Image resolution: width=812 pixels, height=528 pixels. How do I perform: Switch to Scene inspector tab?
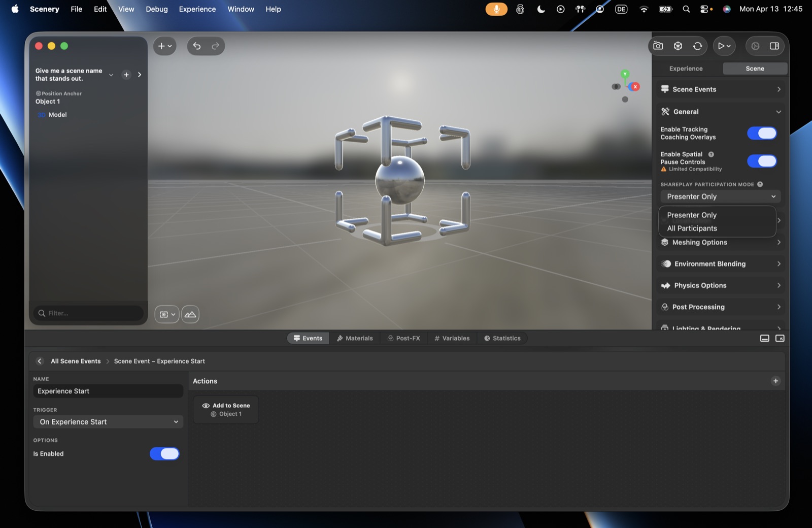(x=755, y=69)
